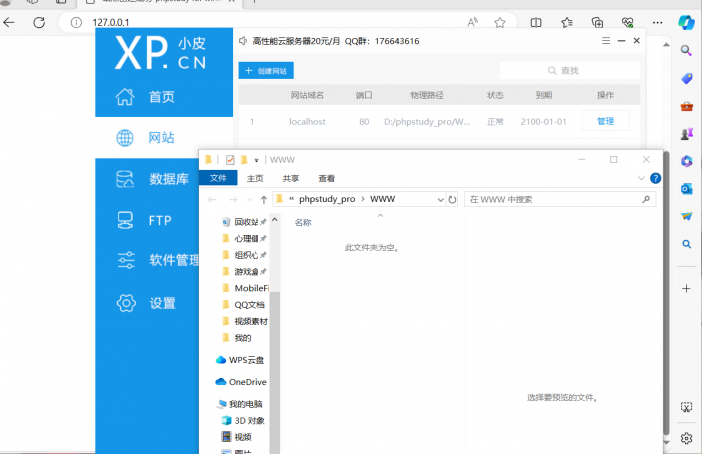Screen dimensions: 702x454
Task: Click the 创建网站 create website button
Action: tap(266, 71)
